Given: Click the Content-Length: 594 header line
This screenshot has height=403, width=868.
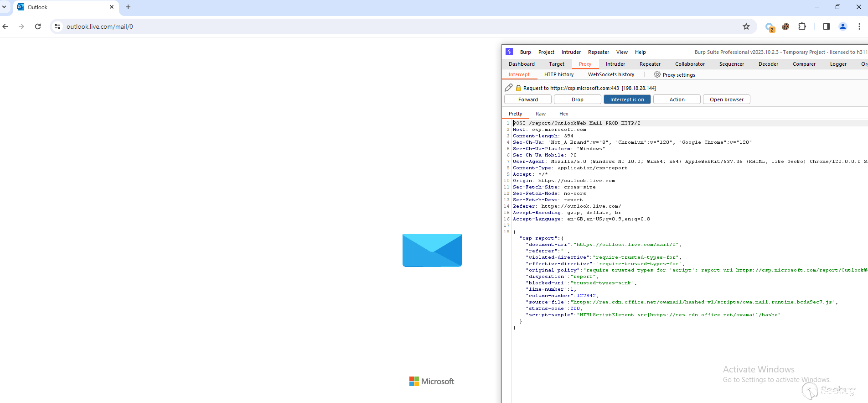Looking at the screenshot, I should click(x=543, y=136).
